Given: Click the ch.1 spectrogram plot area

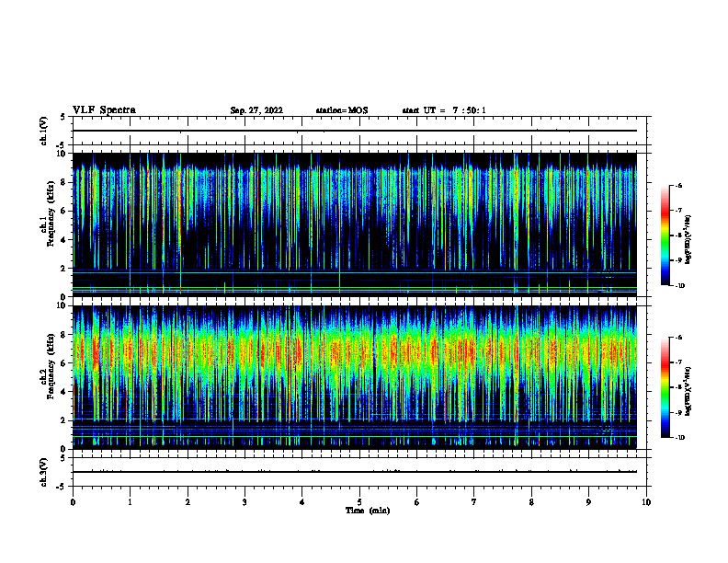Looking at the screenshot, I should point(354,224).
